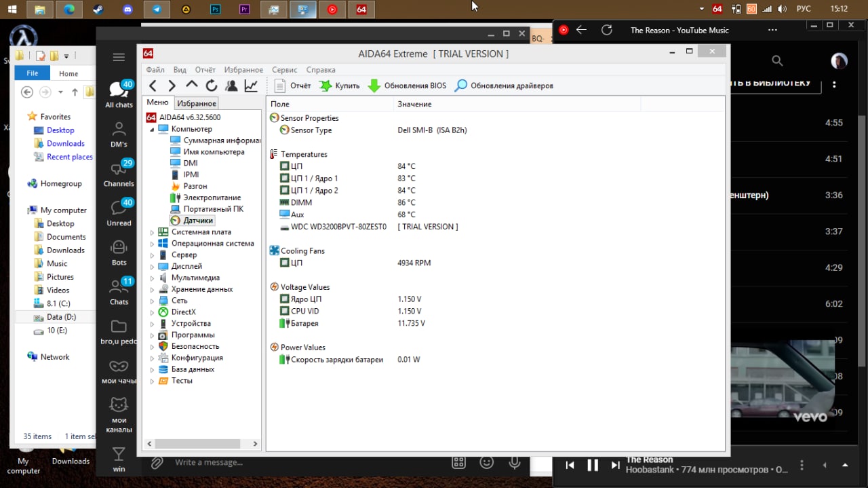Select the Тесты tree item
Screen dimensions: 868x488
[175, 381]
